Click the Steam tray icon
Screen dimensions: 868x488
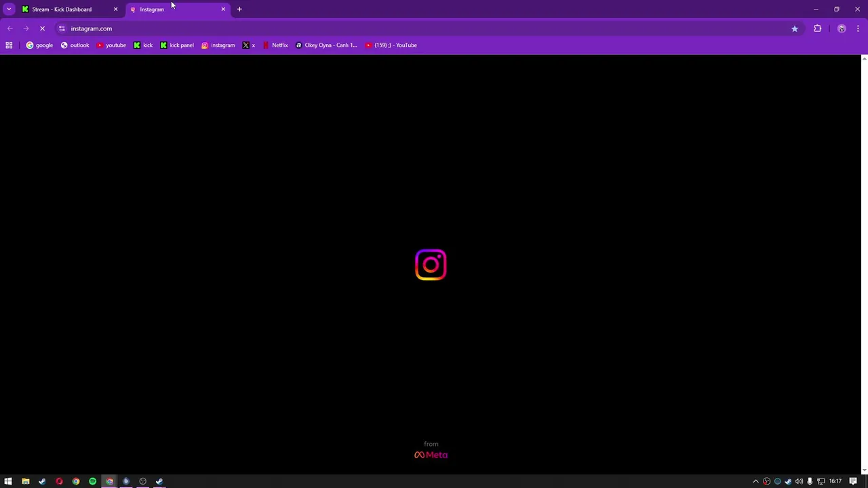pos(788,481)
